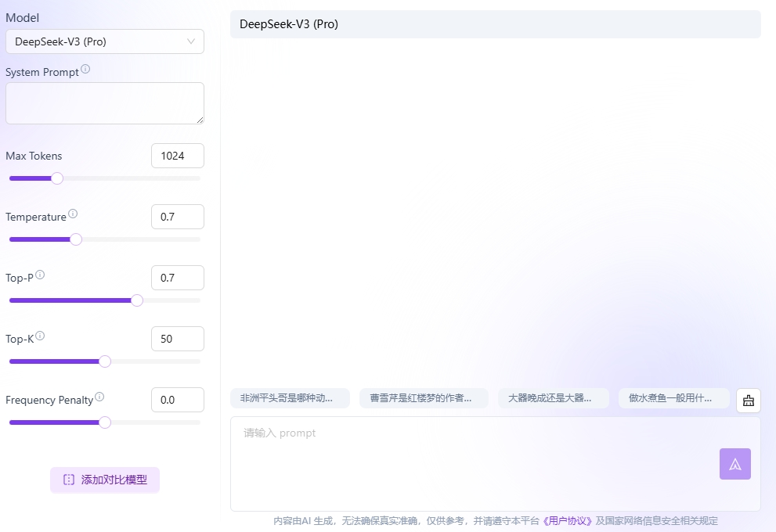Click the 添加对比模型 button
776x532 pixels.
click(x=105, y=480)
